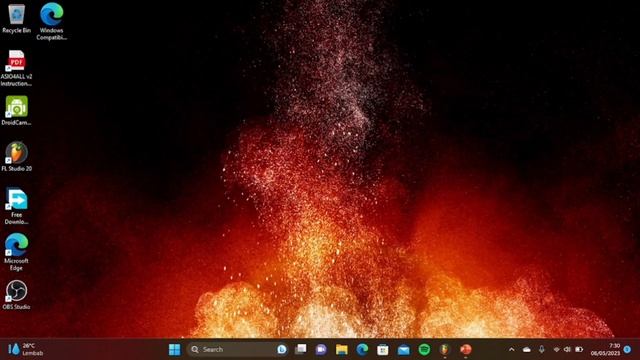Open File Explorer from the taskbar
The width and height of the screenshot is (640, 360).
(342, 349)
